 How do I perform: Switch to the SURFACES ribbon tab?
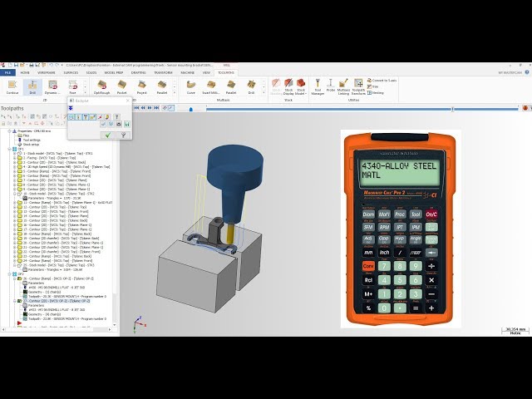click(71, 72)
